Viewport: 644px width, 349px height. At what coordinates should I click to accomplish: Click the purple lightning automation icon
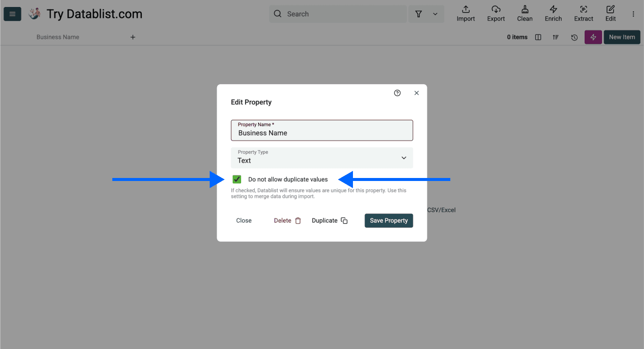pyautogui.click(x=593, y=37)
